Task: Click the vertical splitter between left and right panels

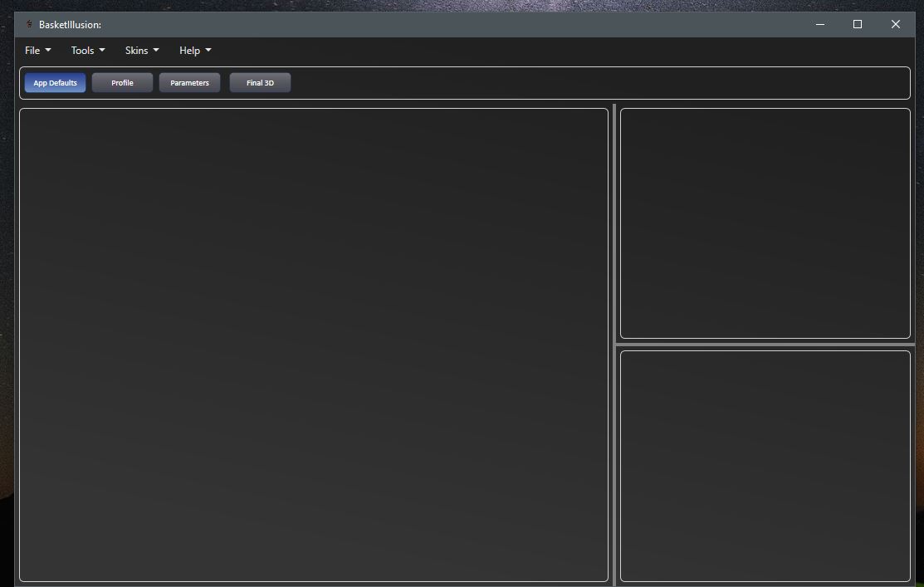Action: 614,345
